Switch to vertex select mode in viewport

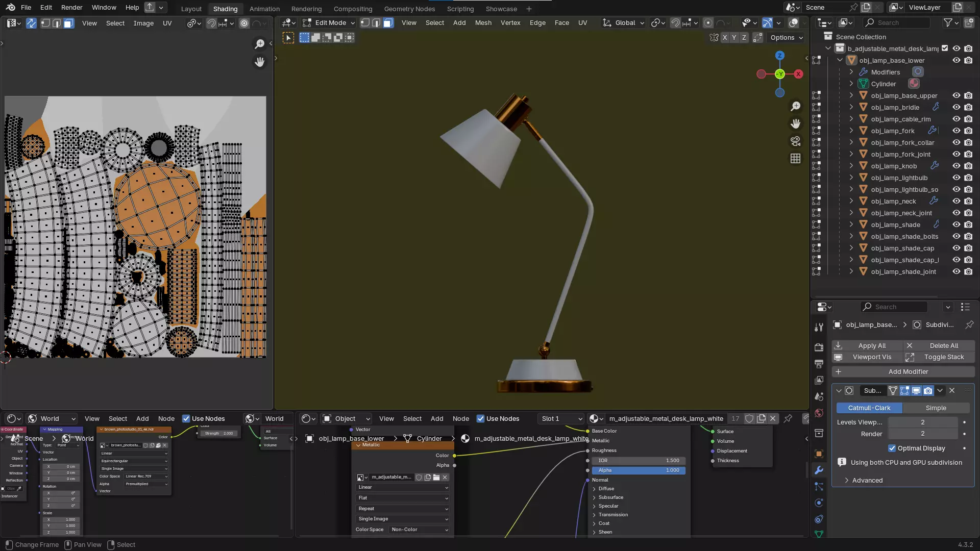[365, 23]
